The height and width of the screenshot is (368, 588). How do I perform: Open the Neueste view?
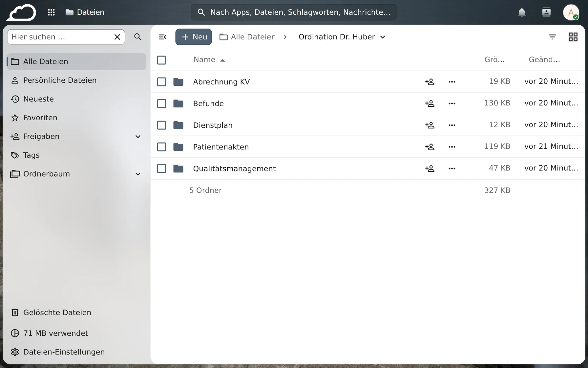(x=76, y=99)
